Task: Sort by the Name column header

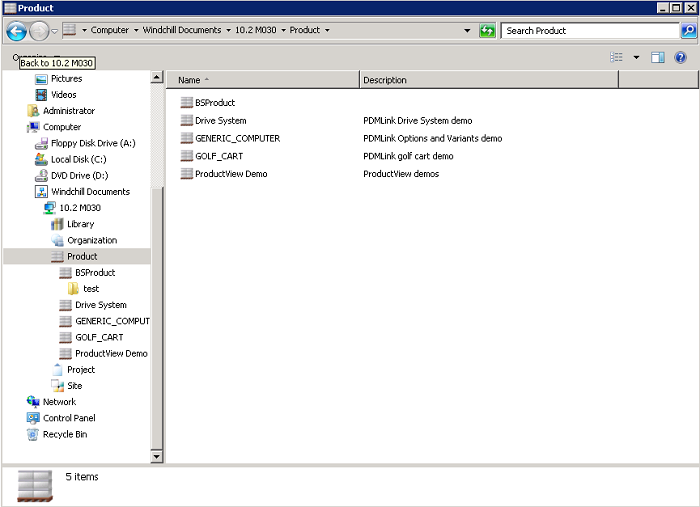Action: point(263,80)
